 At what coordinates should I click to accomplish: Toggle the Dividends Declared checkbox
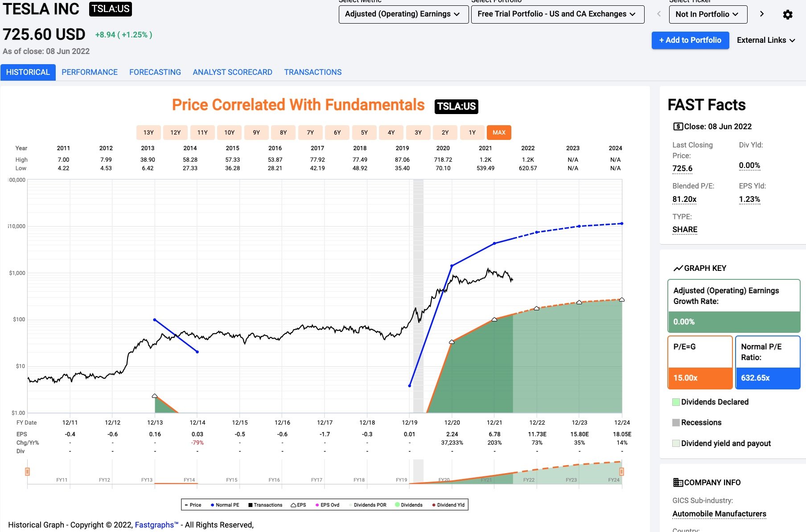676,402
